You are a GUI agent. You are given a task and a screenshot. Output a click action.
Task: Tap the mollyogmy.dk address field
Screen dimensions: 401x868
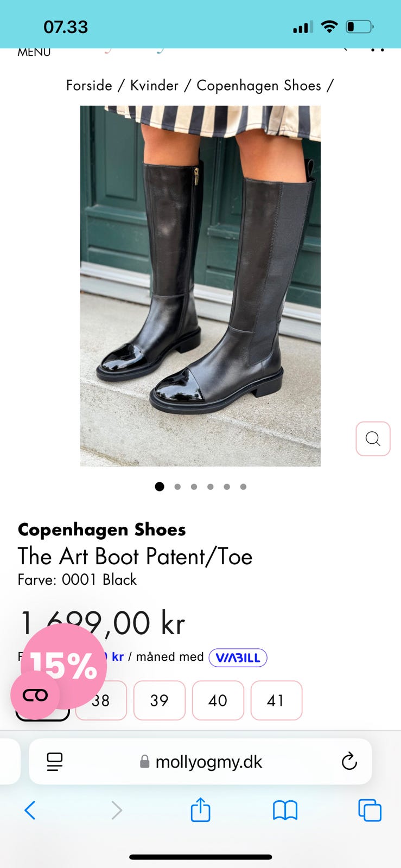[x=200, y=761]
